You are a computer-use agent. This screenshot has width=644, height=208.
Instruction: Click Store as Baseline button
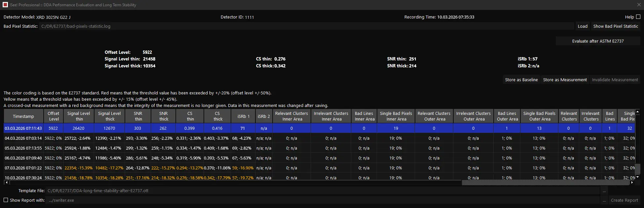[521, 80]
